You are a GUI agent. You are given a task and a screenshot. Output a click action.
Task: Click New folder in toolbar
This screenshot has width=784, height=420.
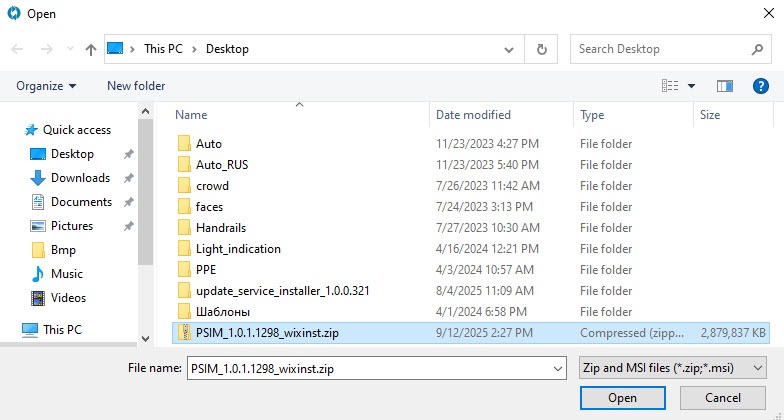click(x=136, y=86)
